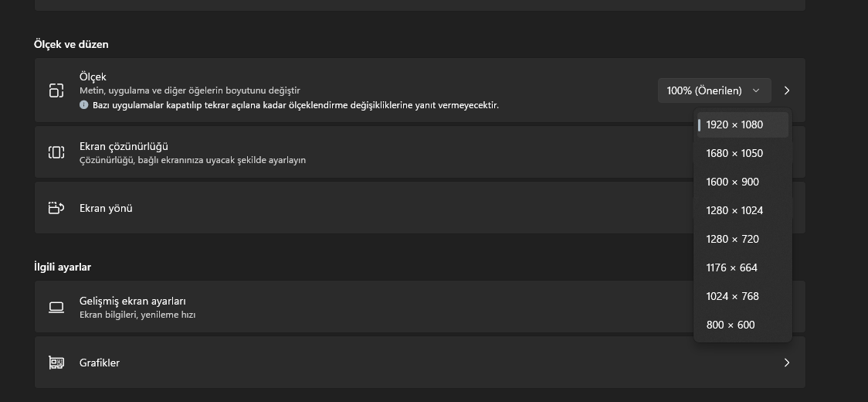Click the info icon beside scaling warning
Viewport: 868px width, 402px height.
pyautogui.click(x=84, y=104)
